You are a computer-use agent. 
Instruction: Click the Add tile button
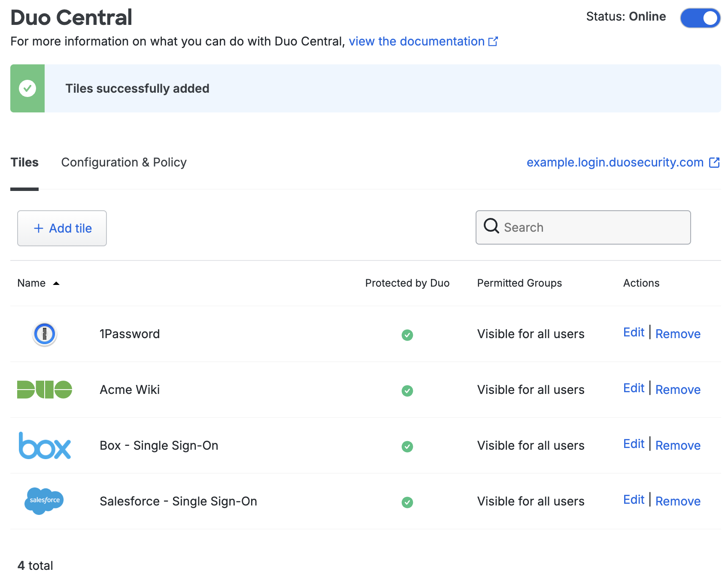point(62,228)
